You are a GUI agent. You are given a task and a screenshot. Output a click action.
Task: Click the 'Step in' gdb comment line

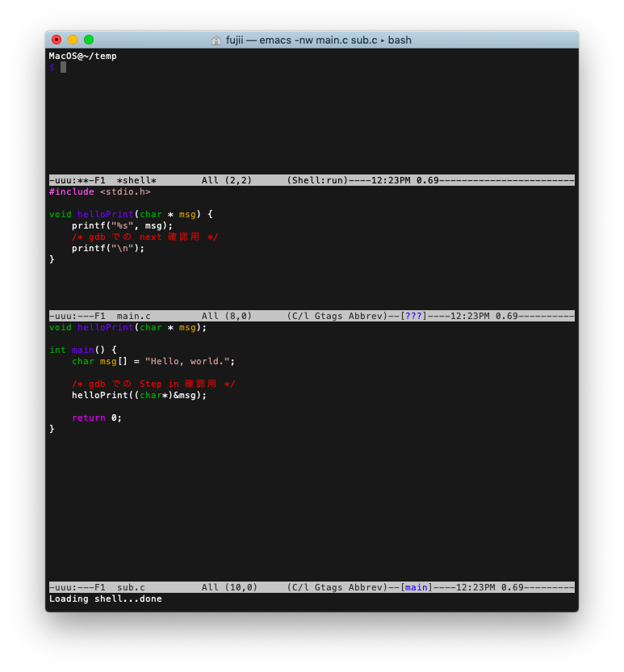point(153,384)
